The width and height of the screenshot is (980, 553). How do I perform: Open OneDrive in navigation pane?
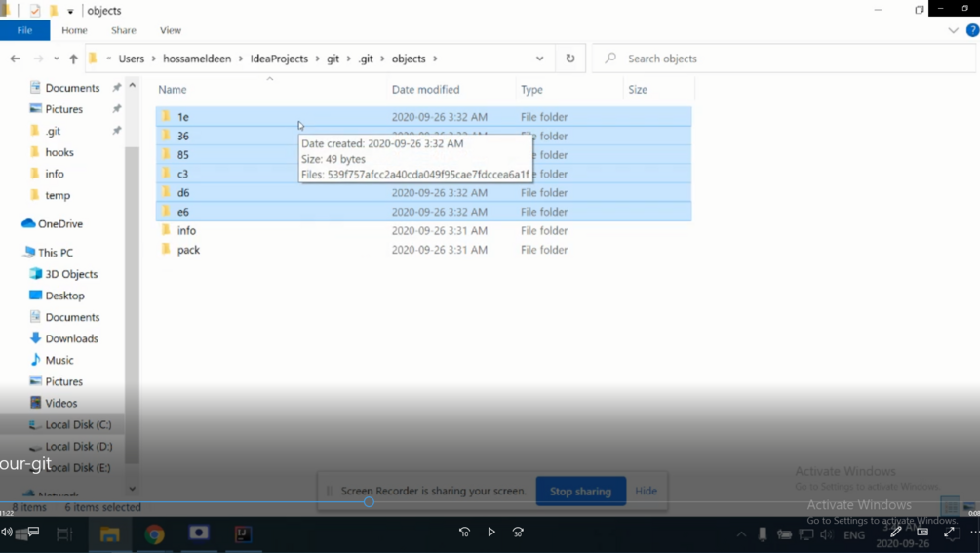60,223
